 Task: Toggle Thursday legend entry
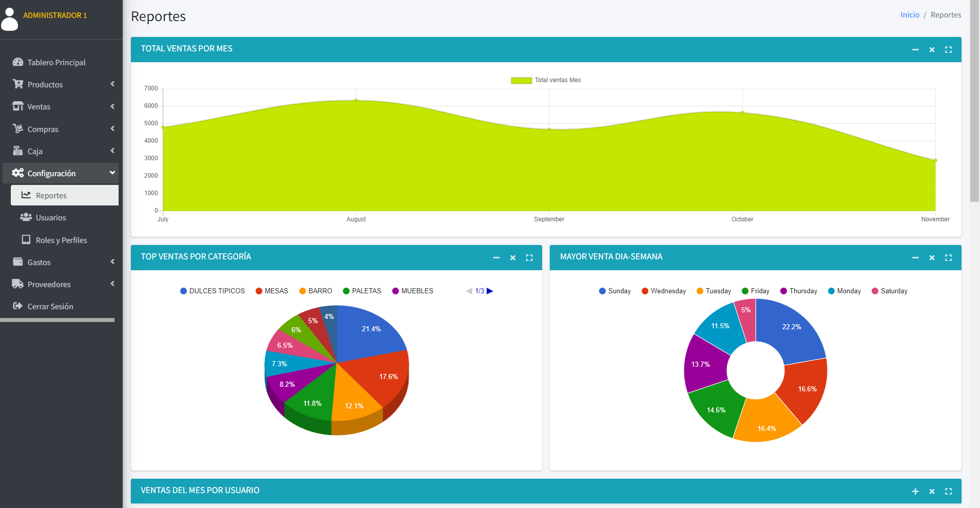click(x=799, y=291)
